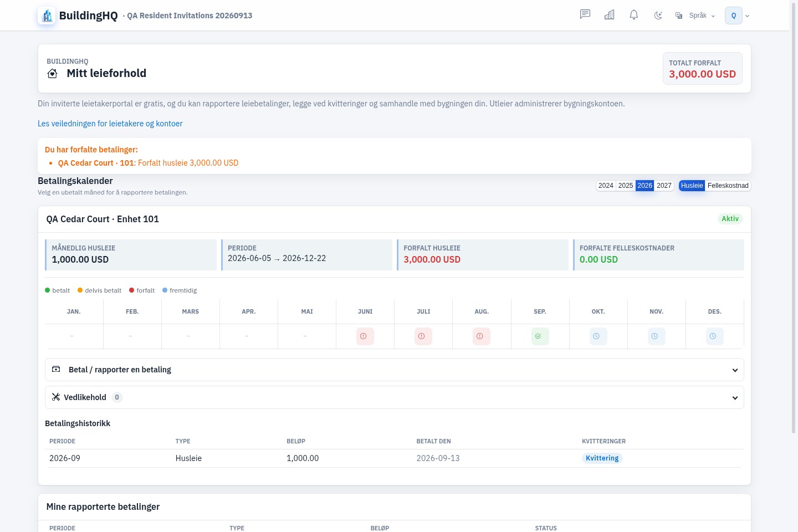Toggle dark mode moon icon
Image resolution: width=798 pixels, height=532 pixels.
(658, 15)
